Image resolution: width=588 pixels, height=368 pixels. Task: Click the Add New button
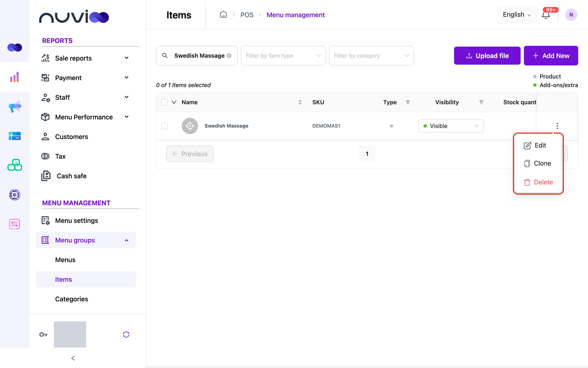[551, 56]
